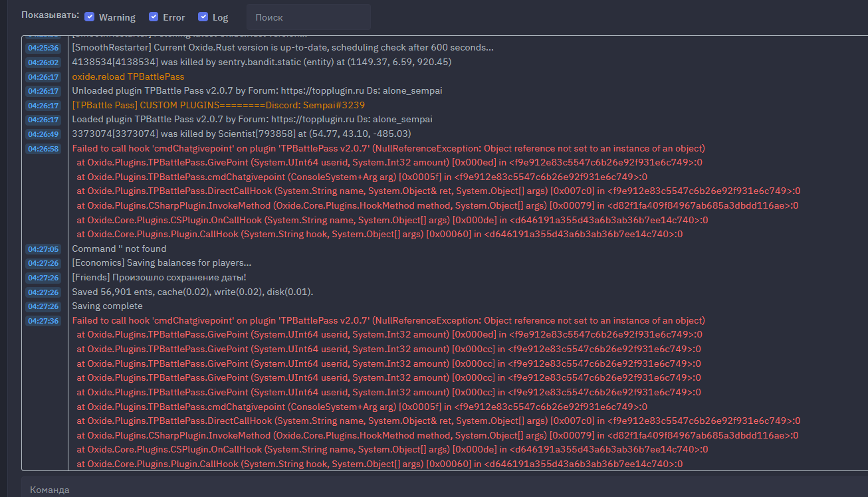This screenshot has width=868, height=497.
Task: Select the Saving complete log entry
Action: click(107, 306)
